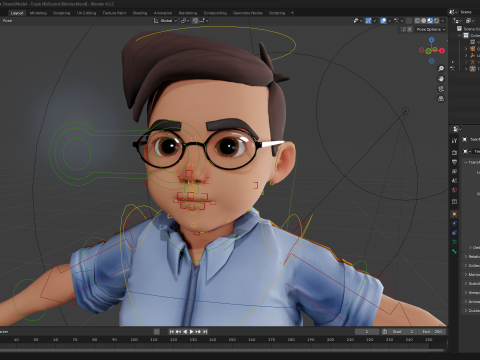Jump to next keyframe
Screen dimensions: 480x360
198,332
